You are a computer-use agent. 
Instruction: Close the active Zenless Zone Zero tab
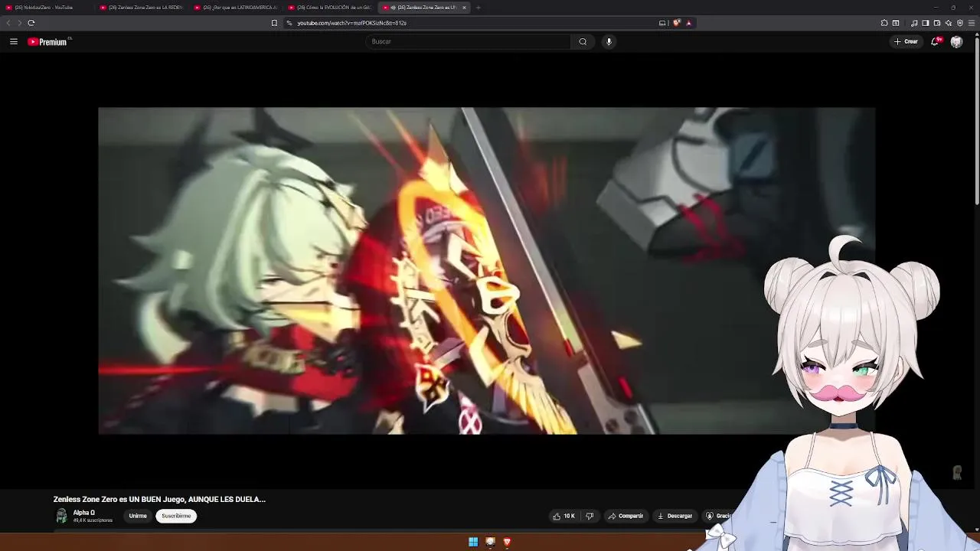coord(464,8)
